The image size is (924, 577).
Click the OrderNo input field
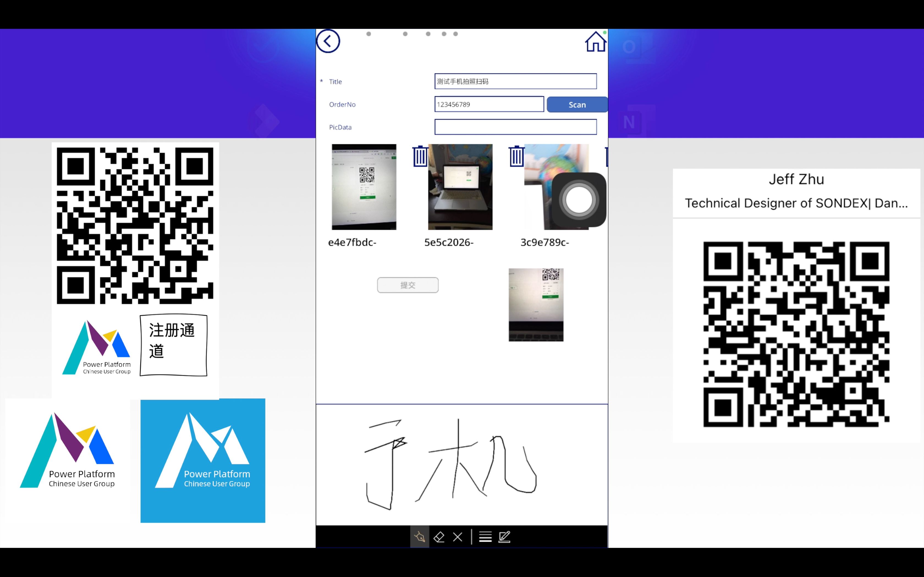(489, 104)
